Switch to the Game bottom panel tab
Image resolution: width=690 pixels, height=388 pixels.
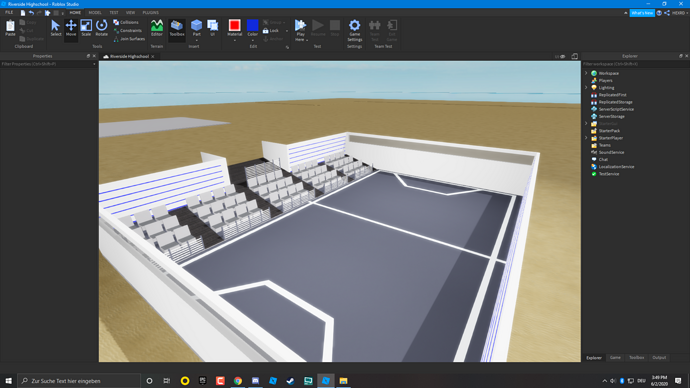[x=615, y=358]
